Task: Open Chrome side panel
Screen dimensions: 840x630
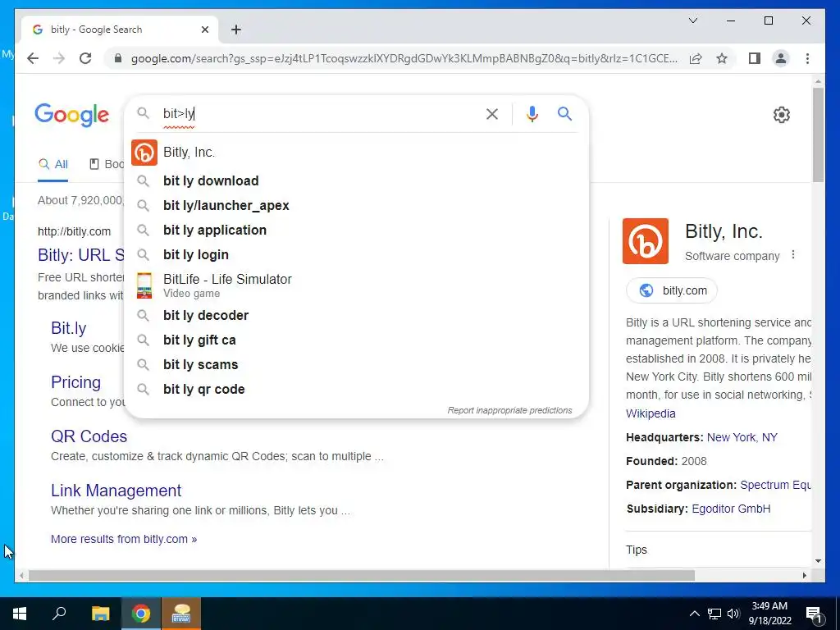Action: [755, 58]
